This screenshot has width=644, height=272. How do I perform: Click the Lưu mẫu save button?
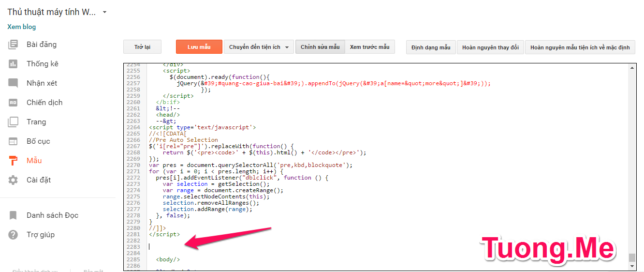[x=199, y=47]
